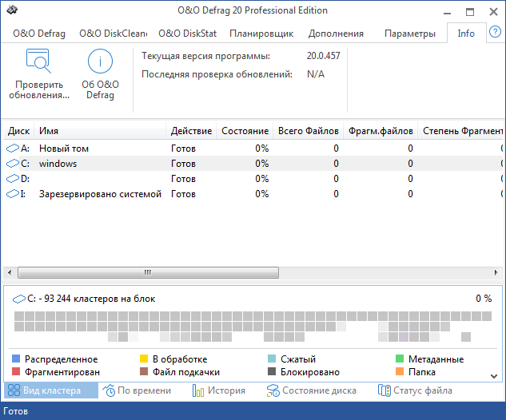Open the Дополнения tab
Screen dimensions: 506x420
coord(336,34)
